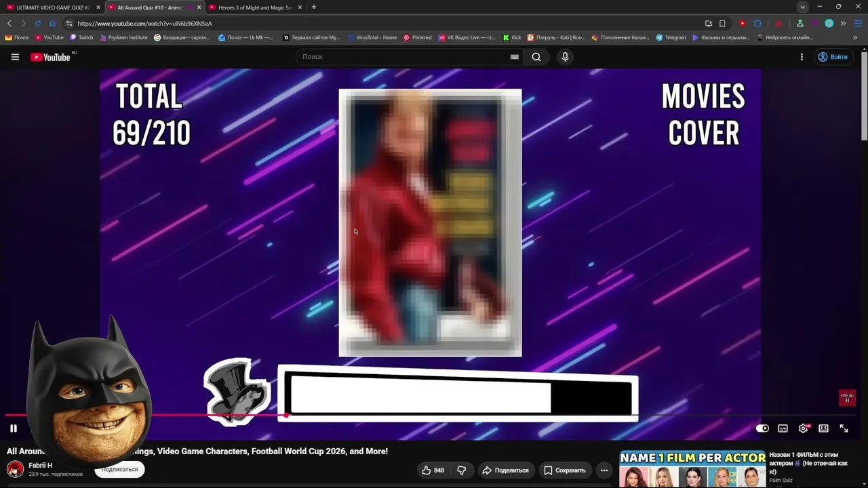
Task: Open the blue extensions puzzle icon
Action: 757,24
